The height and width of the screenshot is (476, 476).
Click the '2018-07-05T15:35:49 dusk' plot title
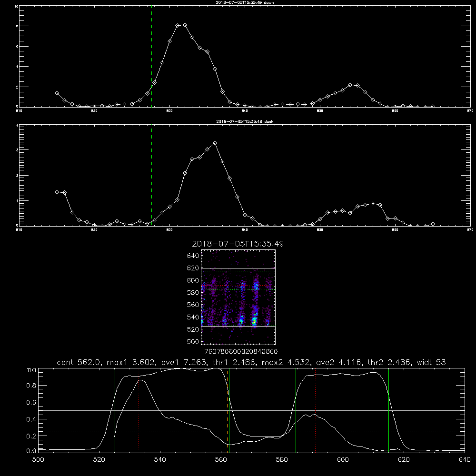(245, 121)
